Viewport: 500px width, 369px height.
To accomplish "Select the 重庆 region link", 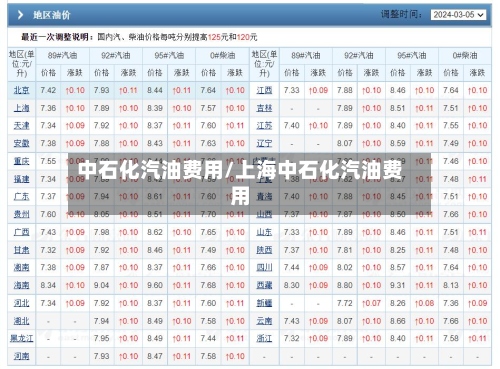I will 22,161.
